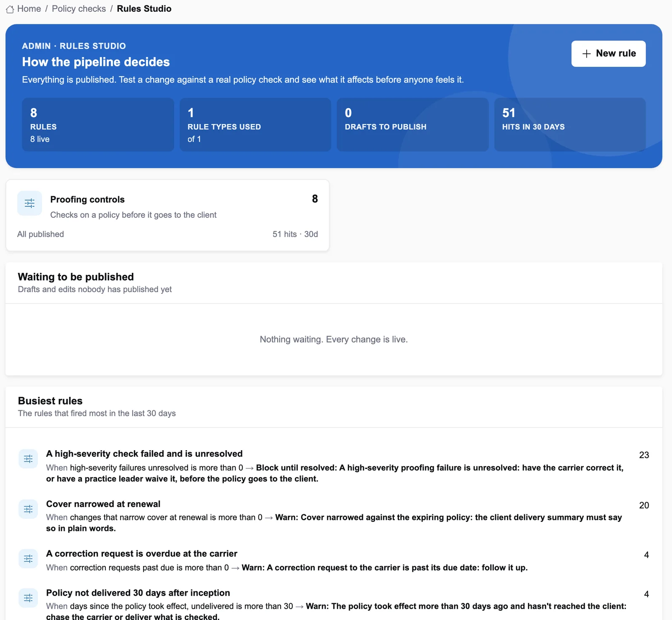The image size is (672, 620).
Task: Click the plus icon on New rule
Action: point(586,53)
